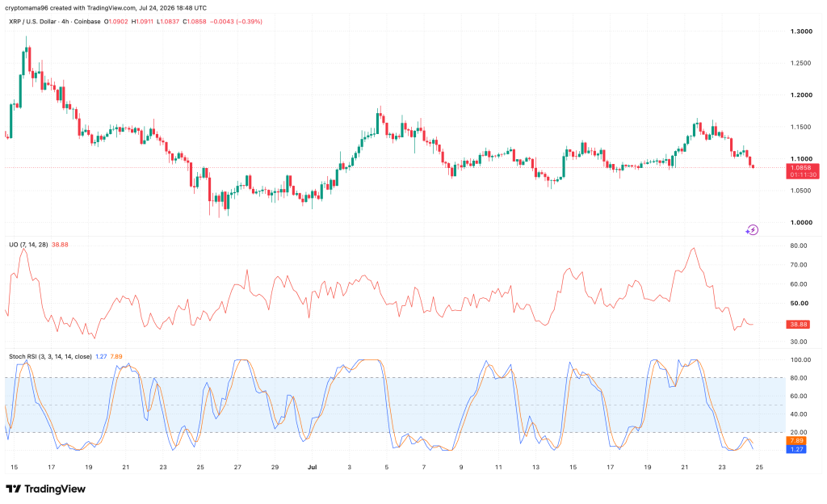The image size is (827, 504).
Task: Click the blue 1.27 axis label
Action: 796,449
